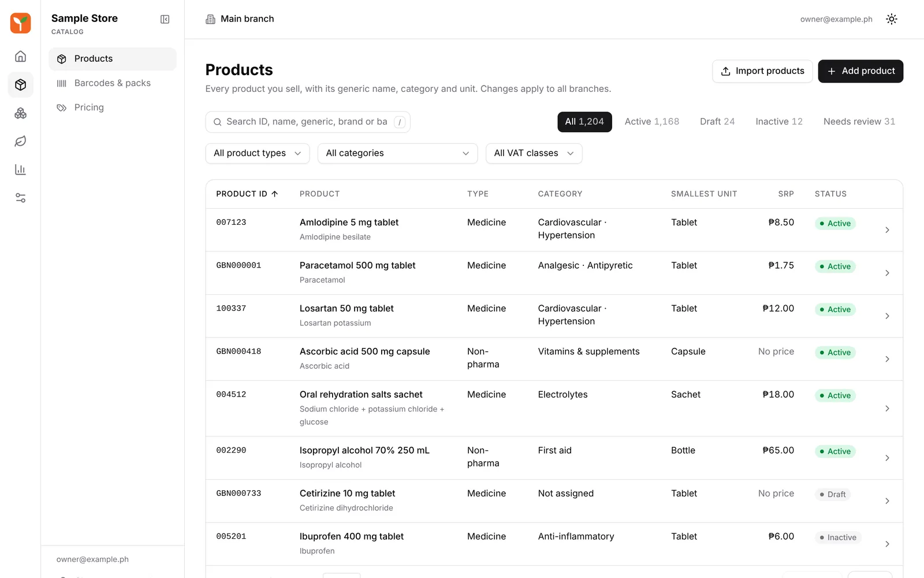Click the owner@example.ph account in header
This screenshot has width=924, height=578.
click(x=836, y=19)
